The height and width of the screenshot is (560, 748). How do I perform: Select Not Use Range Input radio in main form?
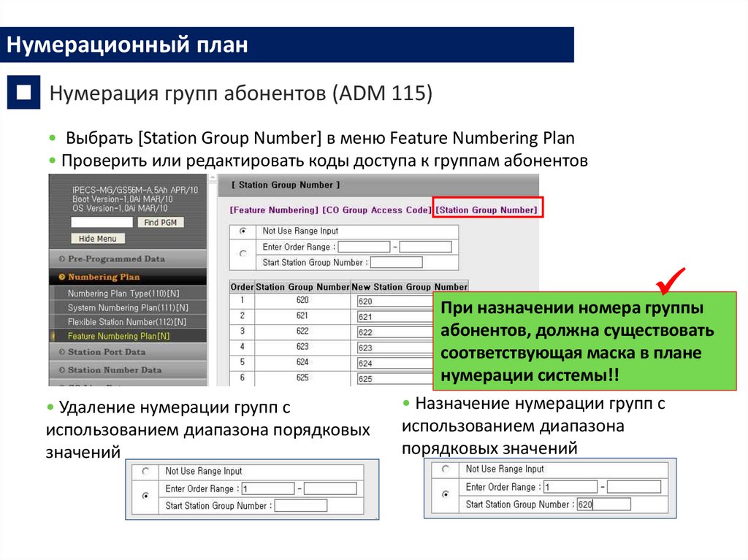pos(243,231)
